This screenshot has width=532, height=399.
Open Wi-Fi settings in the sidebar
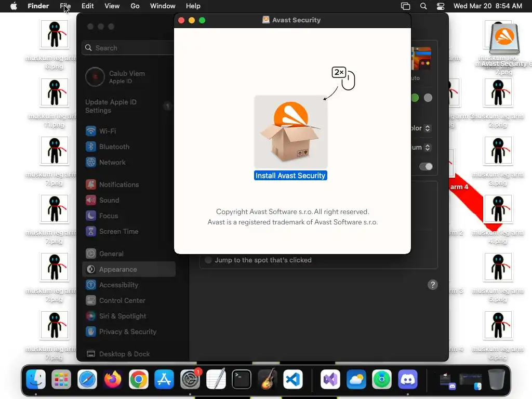[x=129, y=131]
